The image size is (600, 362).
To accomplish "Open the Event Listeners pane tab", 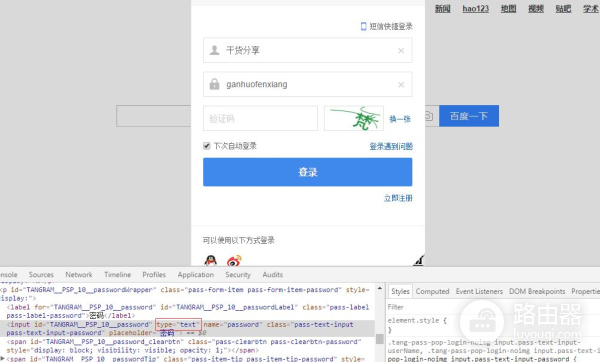I will click(479, 291).
